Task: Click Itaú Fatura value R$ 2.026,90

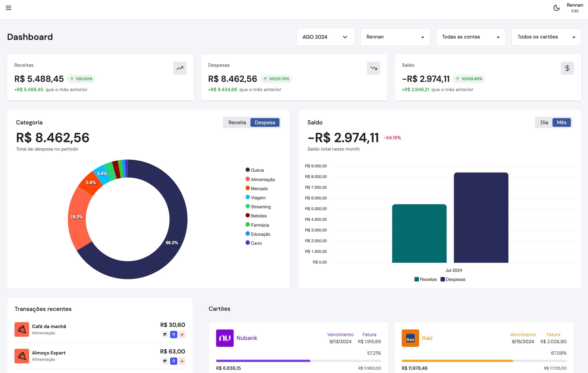Action: point(553,342)
